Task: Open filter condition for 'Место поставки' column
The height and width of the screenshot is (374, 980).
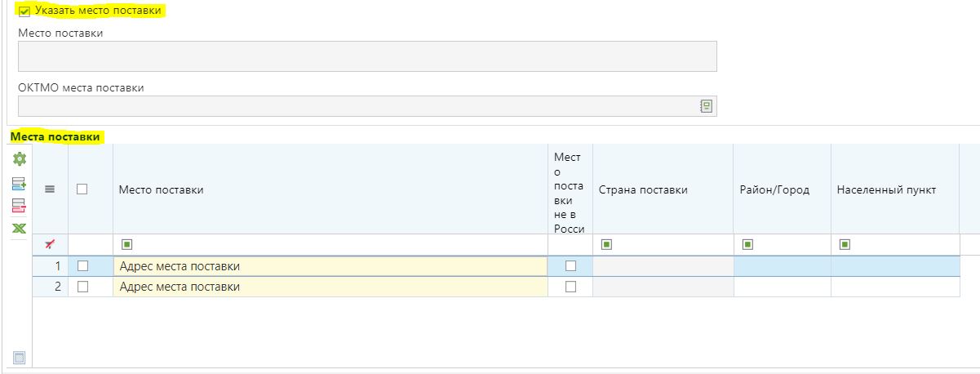Action: (x=126, y=244)
